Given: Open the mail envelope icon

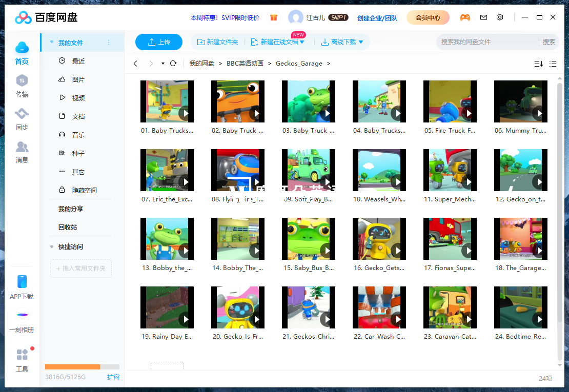Looking at the screenshot, I should tap(483, 17).
